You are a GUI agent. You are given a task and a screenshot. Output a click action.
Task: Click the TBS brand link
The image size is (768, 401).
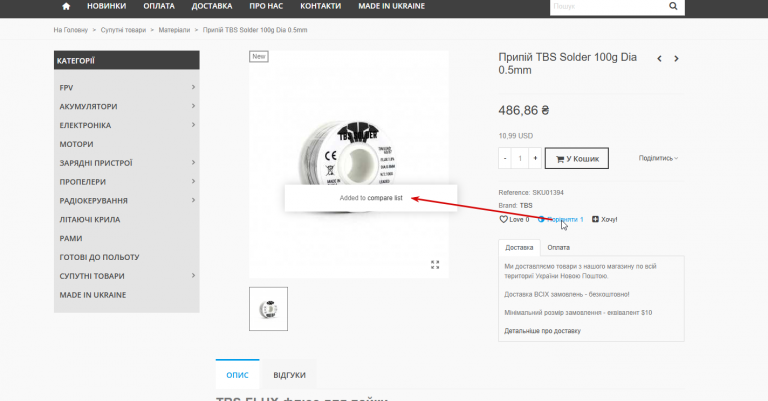coord(526,206)
